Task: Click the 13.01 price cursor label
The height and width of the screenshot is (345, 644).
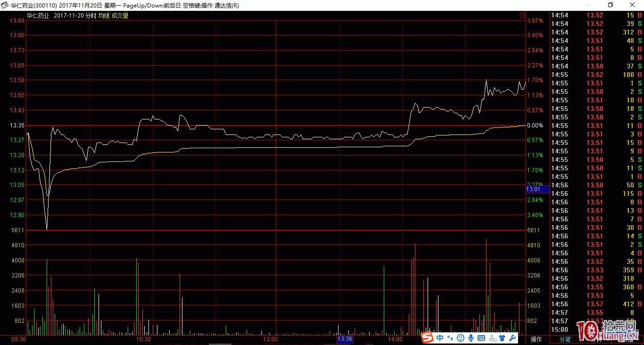Action: coord(538,189)
